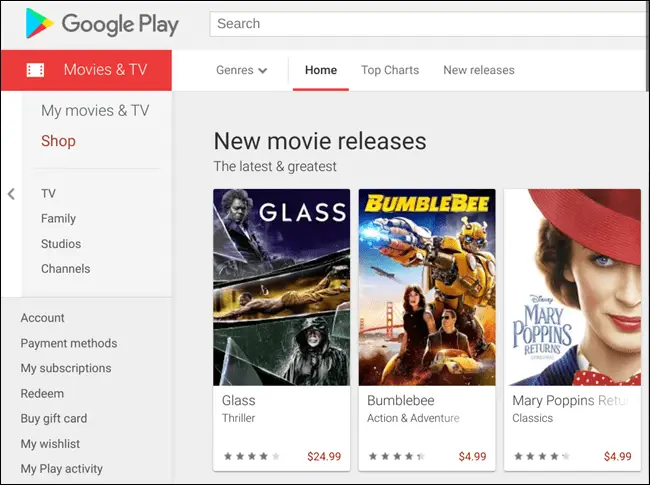Image resolution: width=650 pixels, height=485 pixels.
Task: Click Buy gift card link
Action: click(x=54, y=419)
